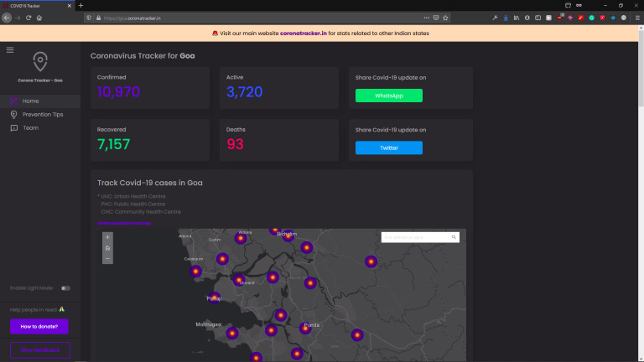644x362 pixels.
Task: Open a new browser tab
Action: click(x=80, y=5)
